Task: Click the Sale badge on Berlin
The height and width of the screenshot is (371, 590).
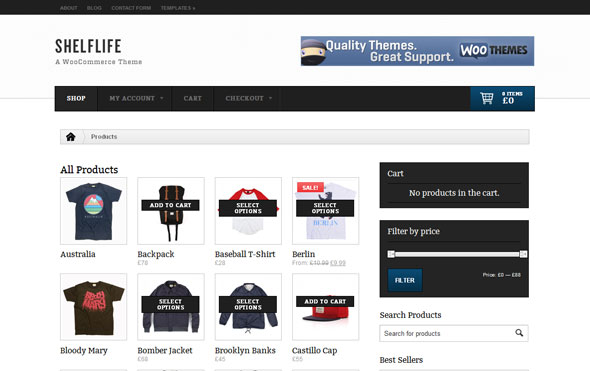Action: [310, 187]
